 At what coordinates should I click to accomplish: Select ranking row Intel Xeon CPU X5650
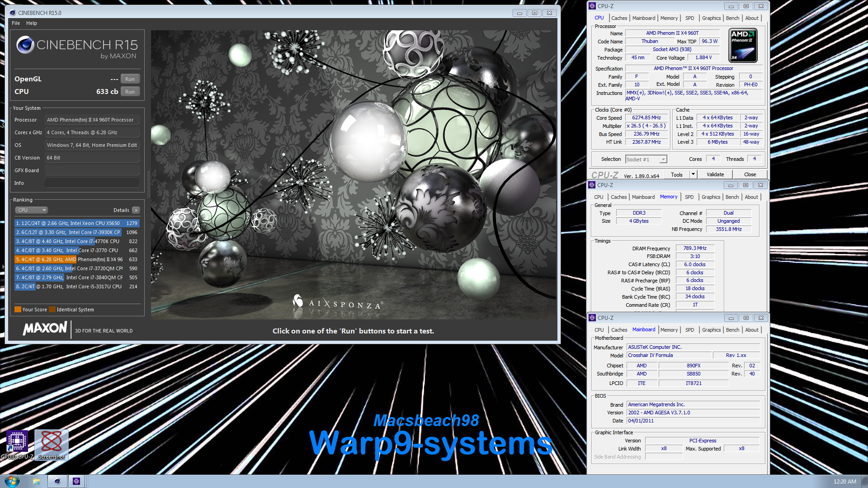pos(77,223)
